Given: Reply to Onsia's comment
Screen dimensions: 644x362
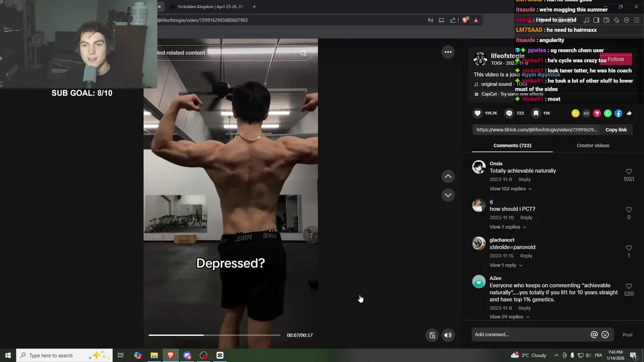Looking at the screenshot, I should pos(524,179).
